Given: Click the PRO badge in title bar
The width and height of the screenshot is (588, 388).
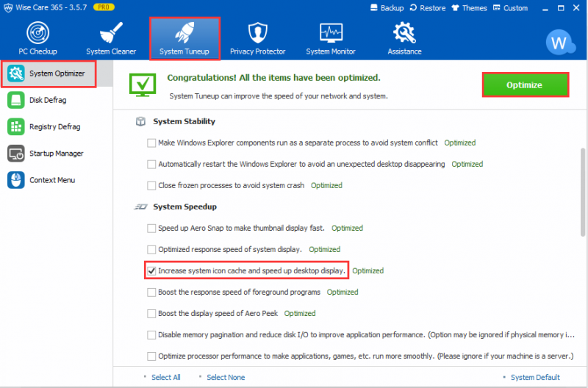Looking at the screenshot, I should point(104,7).
